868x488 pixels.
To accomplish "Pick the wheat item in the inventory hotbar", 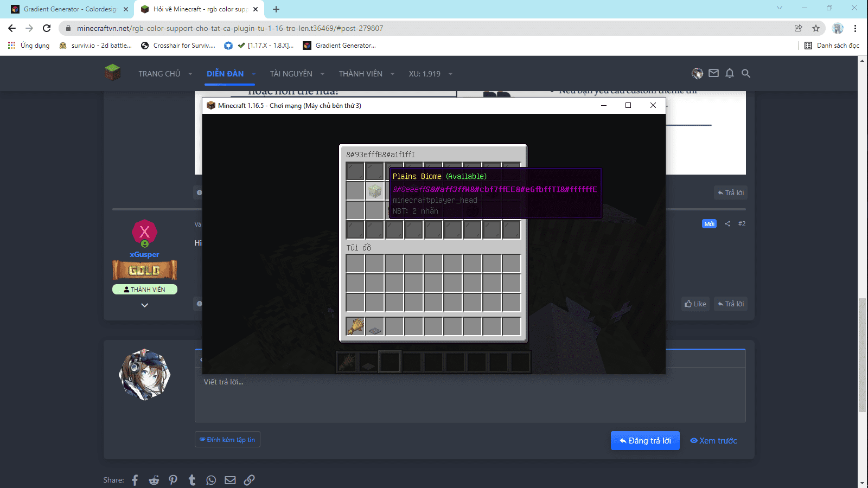I will click(x=355, y=326).
